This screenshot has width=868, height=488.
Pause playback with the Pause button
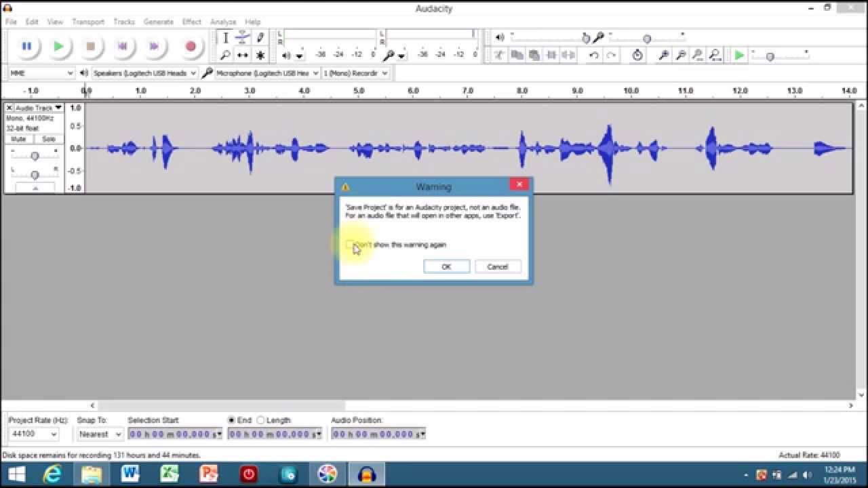tap(26, 46)
